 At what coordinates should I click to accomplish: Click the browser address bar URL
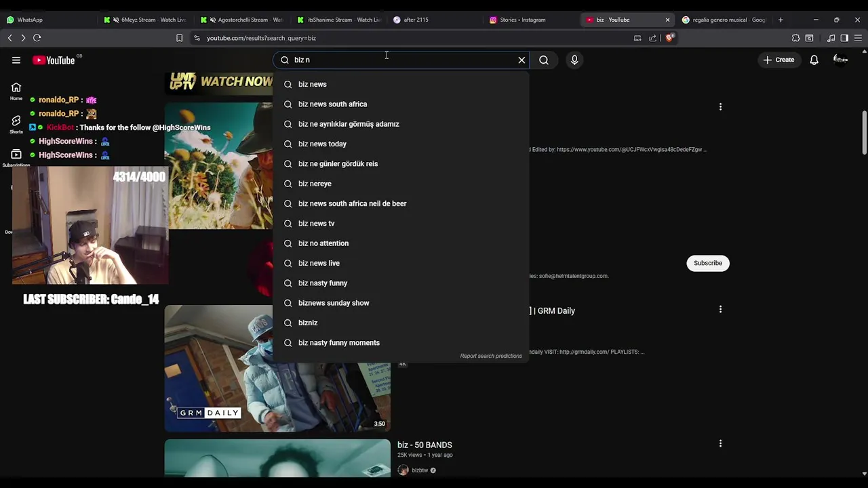(x=261, y=38)
